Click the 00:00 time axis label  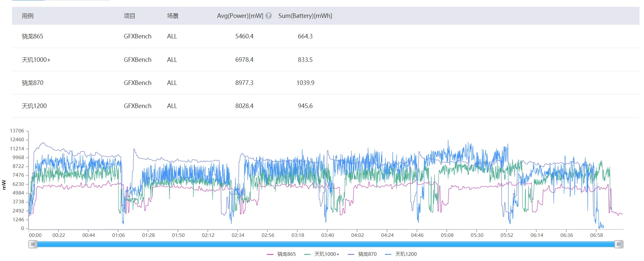coord(35,235)
